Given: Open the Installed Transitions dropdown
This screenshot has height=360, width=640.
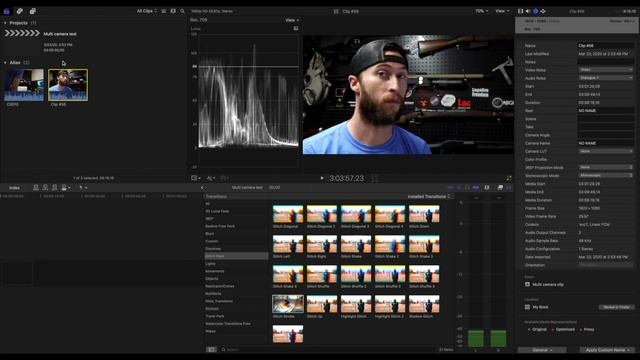Looking at the screenshot, I should 429,197.
